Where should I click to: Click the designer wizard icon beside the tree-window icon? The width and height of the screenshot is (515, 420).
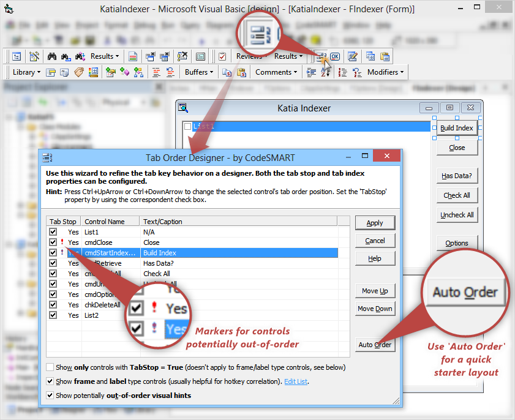pyautogui.click(x=34, y=56)
